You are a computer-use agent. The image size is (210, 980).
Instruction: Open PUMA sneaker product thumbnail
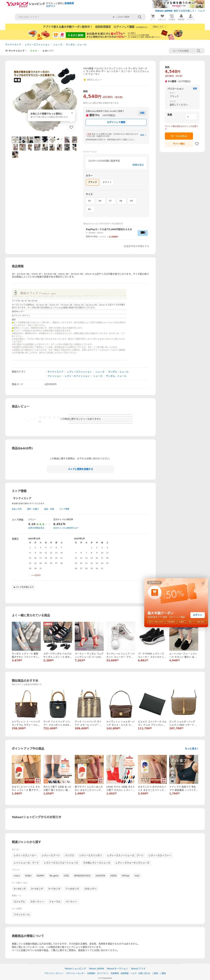click(x=152, y=636)
